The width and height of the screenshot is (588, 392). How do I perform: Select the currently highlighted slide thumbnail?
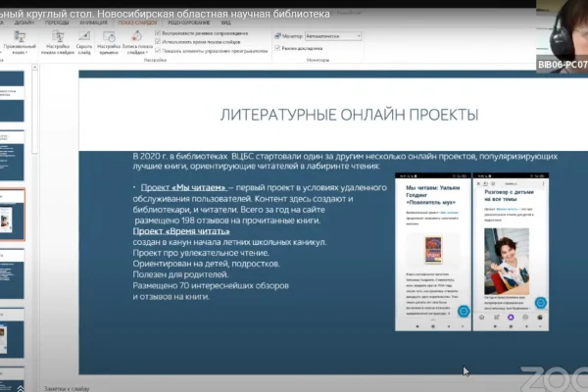click(x=12, y=215)
